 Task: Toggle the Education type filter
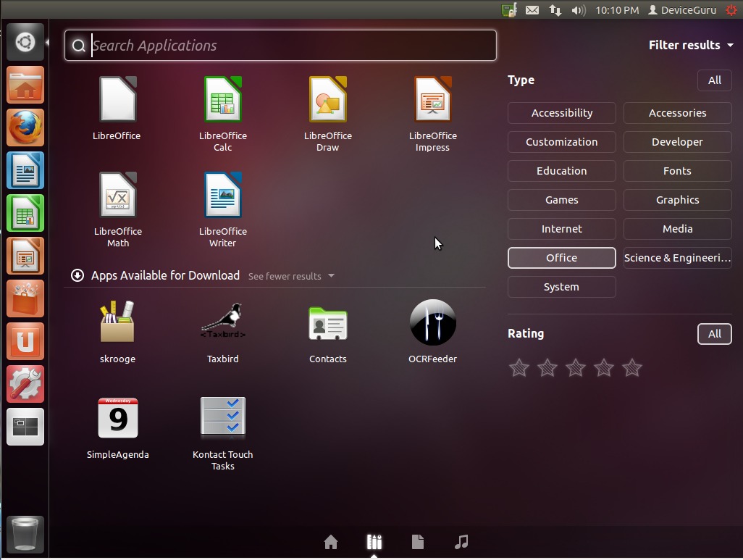[x=561, y=171]
